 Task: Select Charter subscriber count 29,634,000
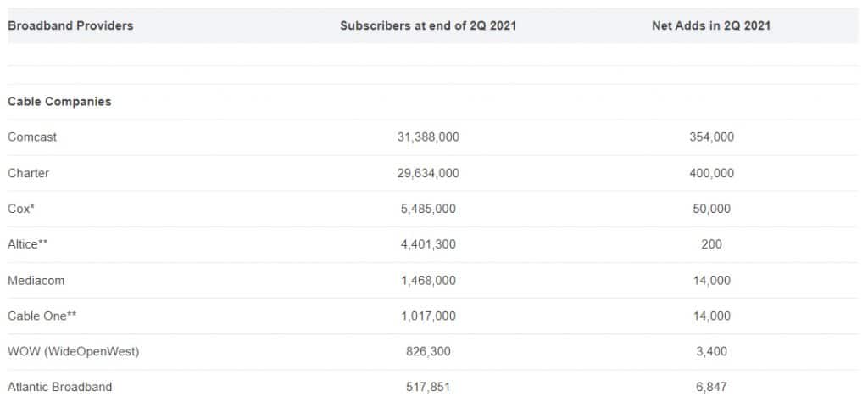click(x=428, y=173)
